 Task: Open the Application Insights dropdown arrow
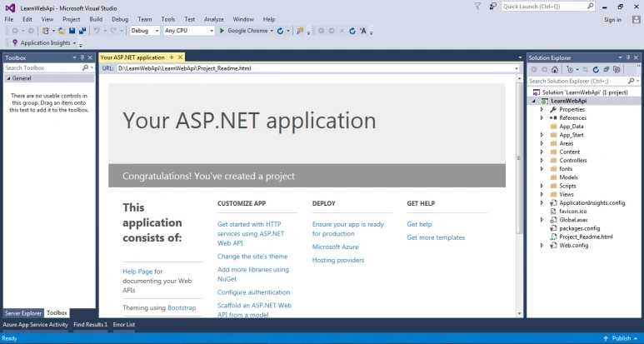coord(74,42)
